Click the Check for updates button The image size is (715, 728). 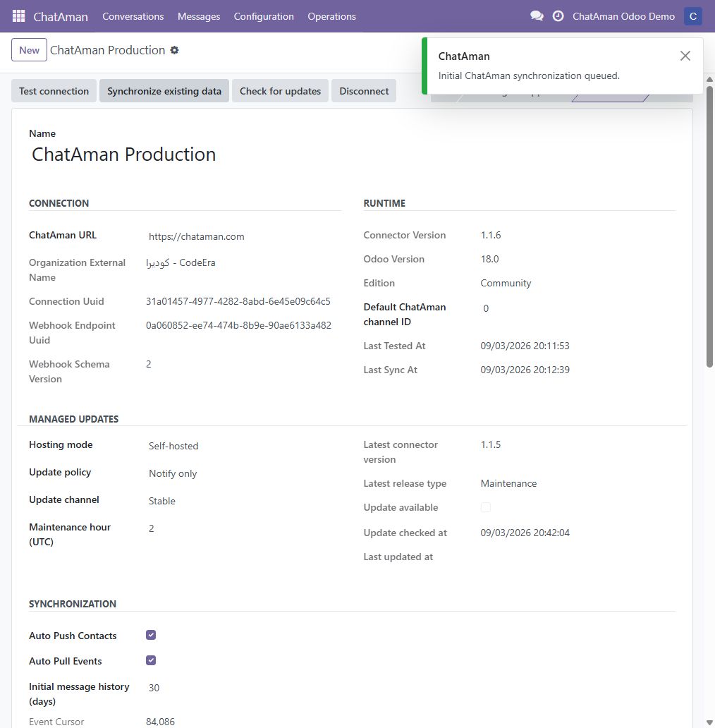[280, 91]
